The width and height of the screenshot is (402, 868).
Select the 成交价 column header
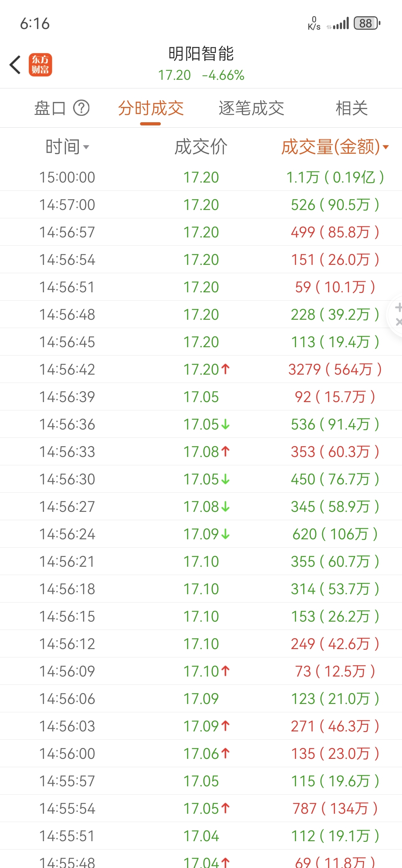pyautogui.click(x=201, y=146)
